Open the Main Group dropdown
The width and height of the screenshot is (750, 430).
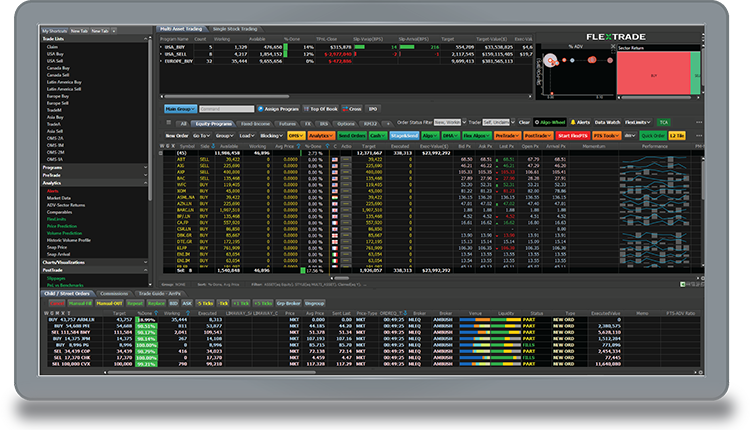coord(180,108)
